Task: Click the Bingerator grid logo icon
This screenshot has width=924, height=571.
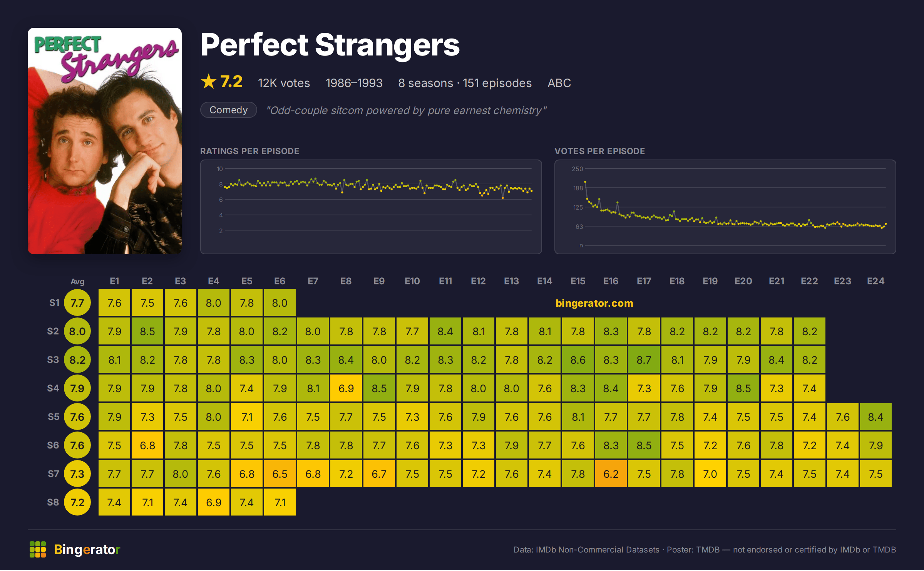Action: pyautogui.click(x=38, y=549)
